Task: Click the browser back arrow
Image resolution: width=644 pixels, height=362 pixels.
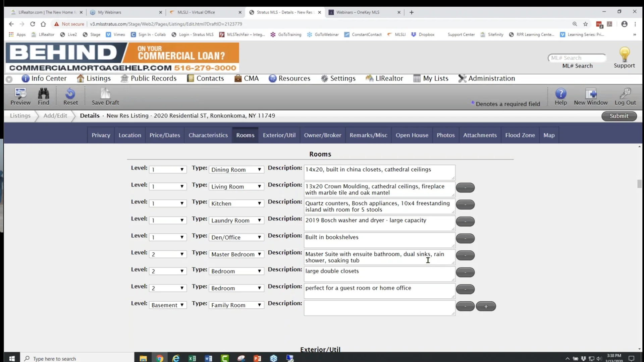Action: pos(11,24)
